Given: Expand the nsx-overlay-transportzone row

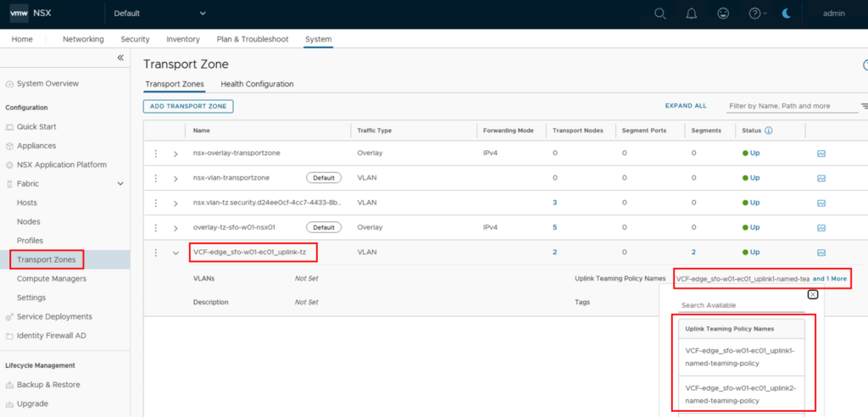Looking at the screenshot, I should click(175, 154).
